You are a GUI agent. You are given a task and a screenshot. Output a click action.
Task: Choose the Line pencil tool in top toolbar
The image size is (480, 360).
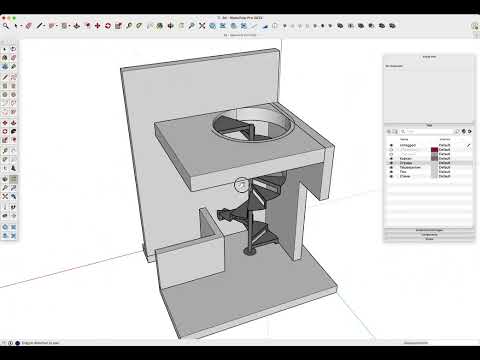(40, 26)
